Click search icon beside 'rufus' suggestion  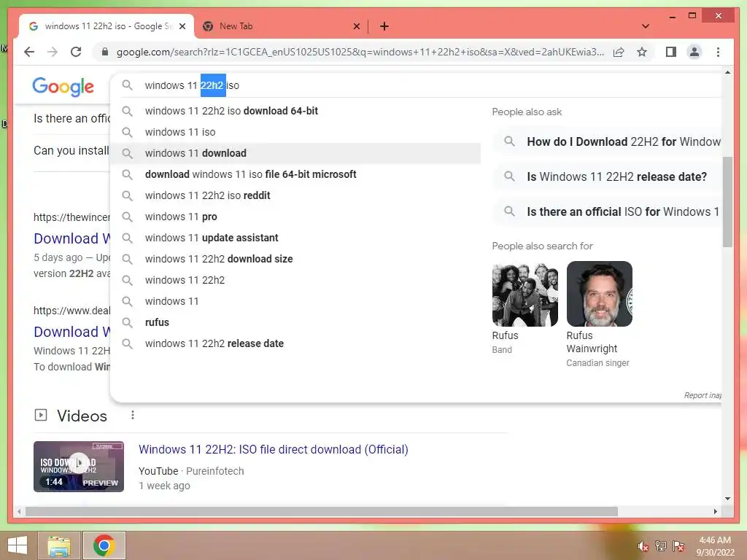point(127,322)
